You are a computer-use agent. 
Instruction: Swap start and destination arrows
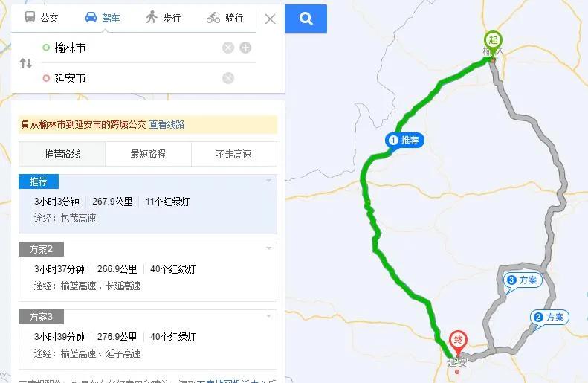(x=26, y=63)
